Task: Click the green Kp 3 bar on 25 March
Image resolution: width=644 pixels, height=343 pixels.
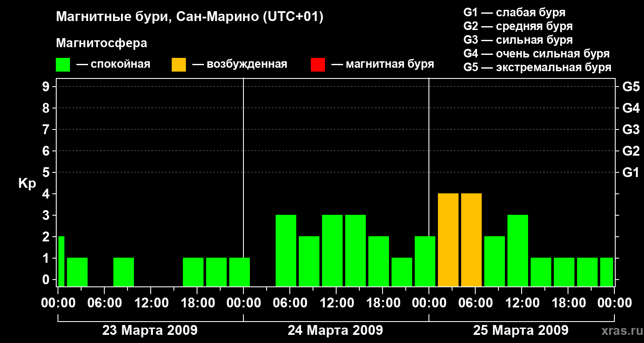Action: pos(518,250)
